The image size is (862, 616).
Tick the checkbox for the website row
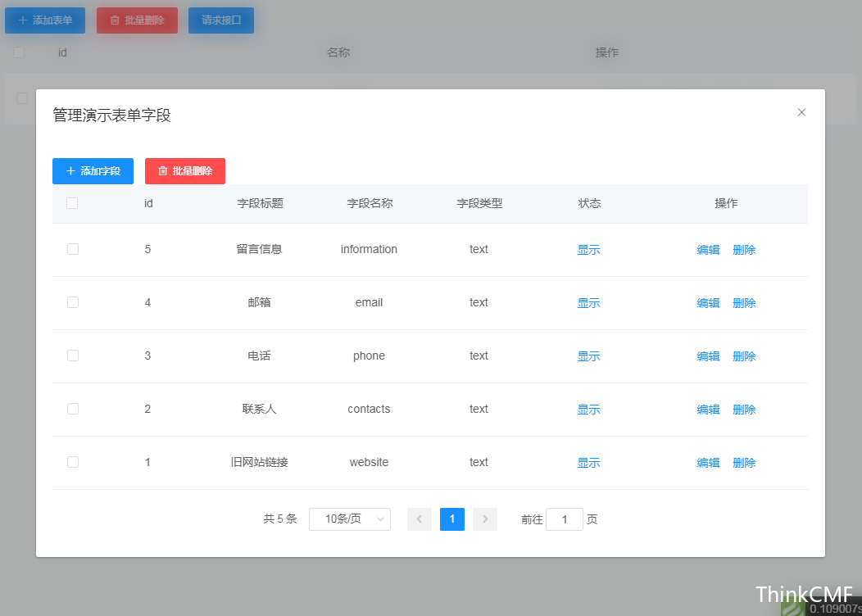[73, 462]
